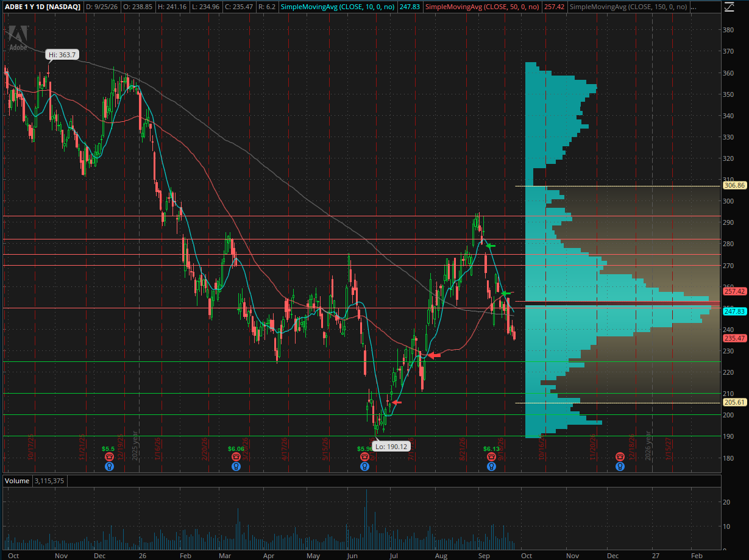Click the red earnings phone icon under $5.5
749x560 pixels.
[108, 456]
